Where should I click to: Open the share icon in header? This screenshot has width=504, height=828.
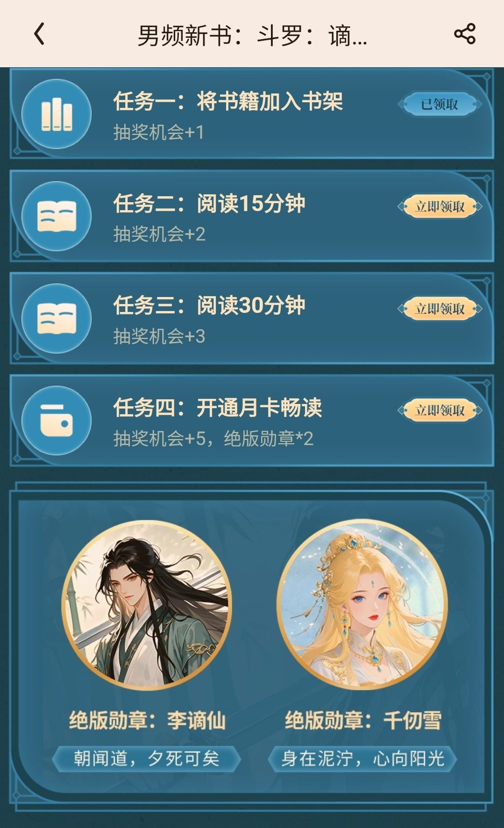(464, 34)
